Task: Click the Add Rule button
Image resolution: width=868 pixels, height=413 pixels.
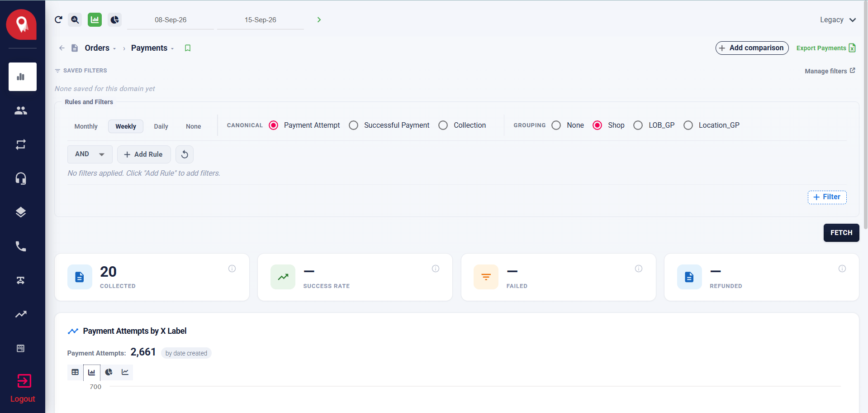Action: 144,154
